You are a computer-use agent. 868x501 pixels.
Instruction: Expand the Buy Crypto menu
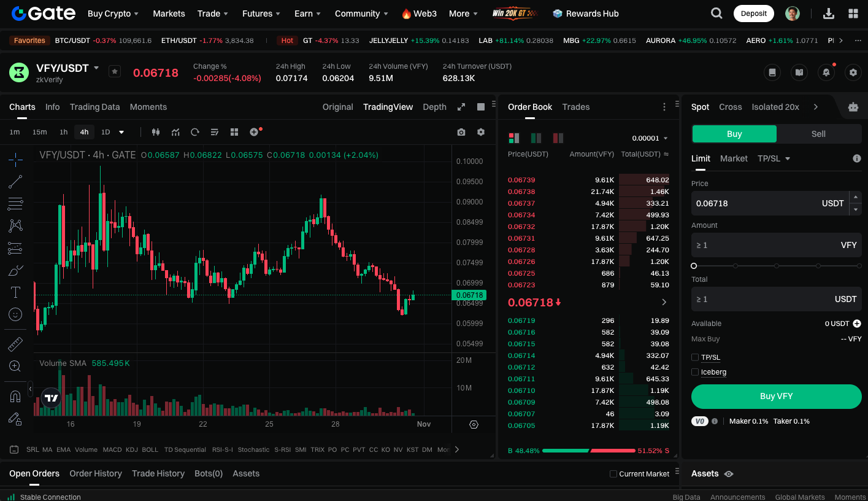[113, 14]
